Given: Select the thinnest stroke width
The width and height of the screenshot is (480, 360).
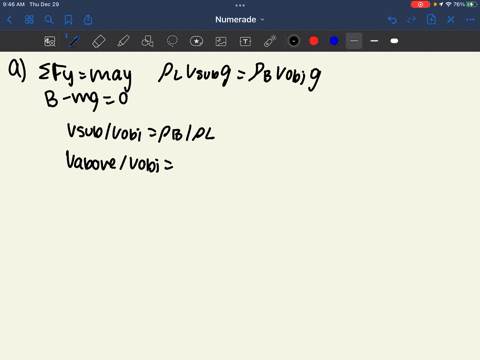Looking at the screenshot, I should point(354,41).
